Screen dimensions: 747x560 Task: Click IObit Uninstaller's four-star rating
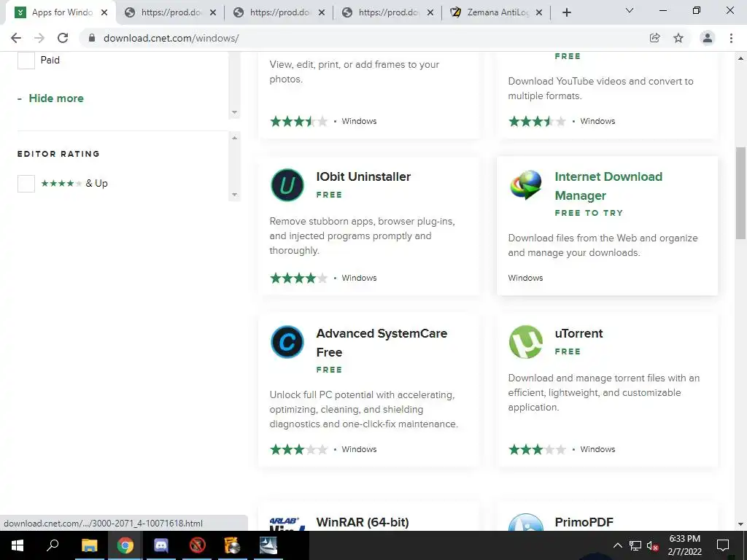[298, 278]
